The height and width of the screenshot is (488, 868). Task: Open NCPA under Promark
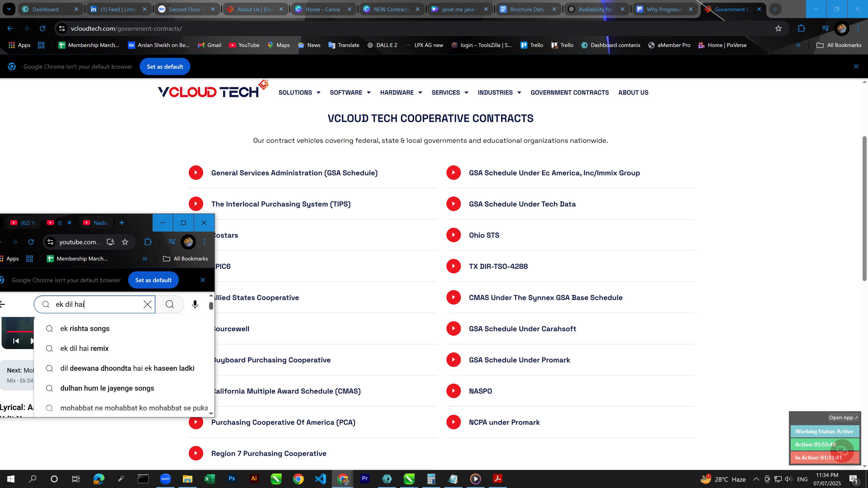[x=504, y=422]
